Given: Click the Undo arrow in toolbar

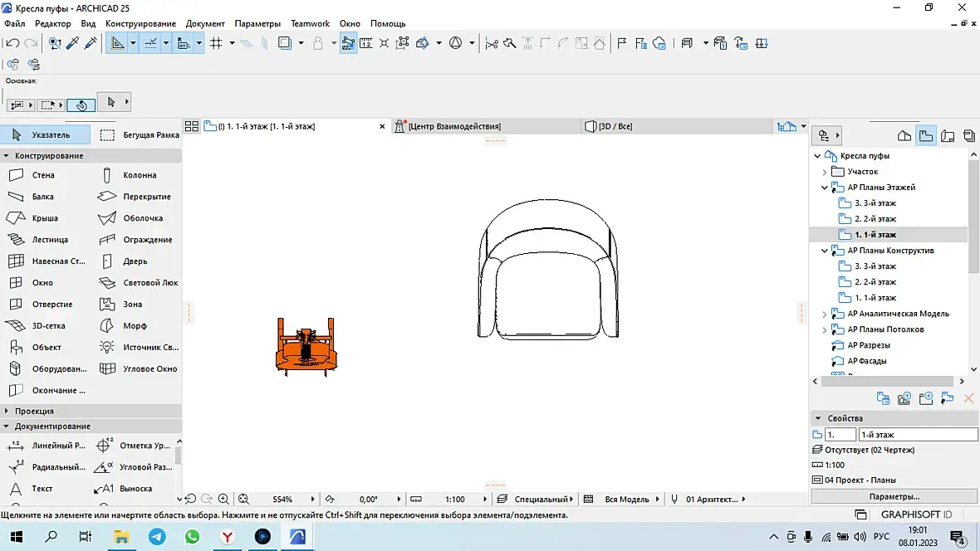Looking at the screenshot, I should point(12,43).
